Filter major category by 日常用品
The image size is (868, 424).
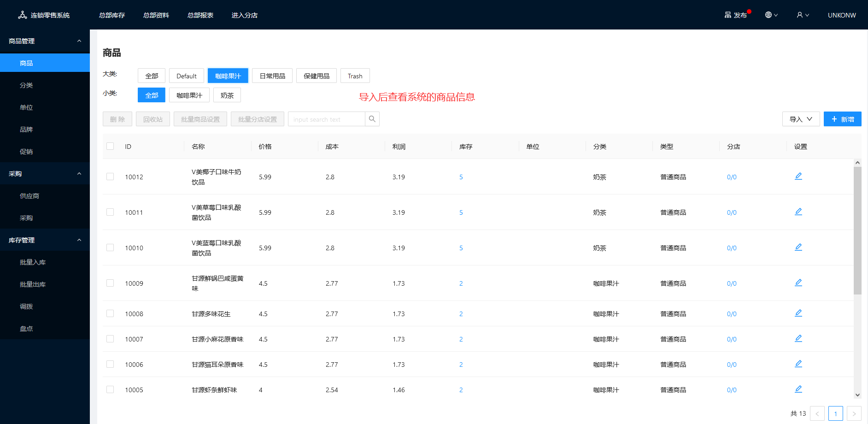(272, 76)
